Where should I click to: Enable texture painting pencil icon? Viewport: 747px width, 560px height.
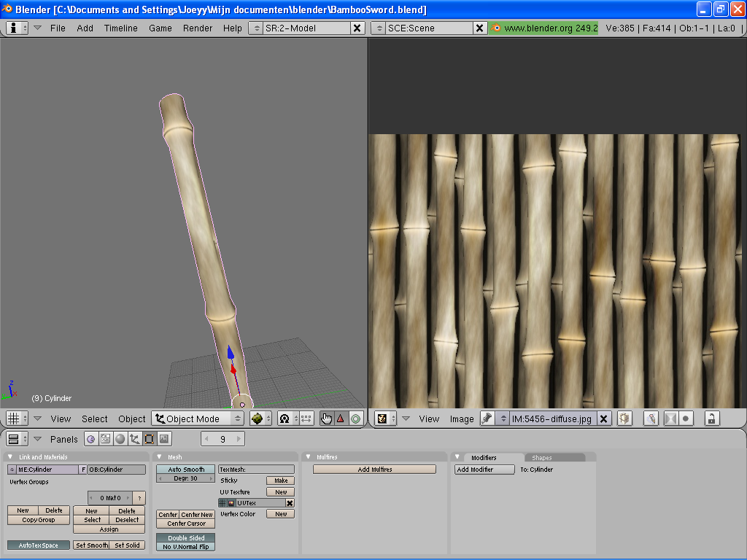click(651, 419)
